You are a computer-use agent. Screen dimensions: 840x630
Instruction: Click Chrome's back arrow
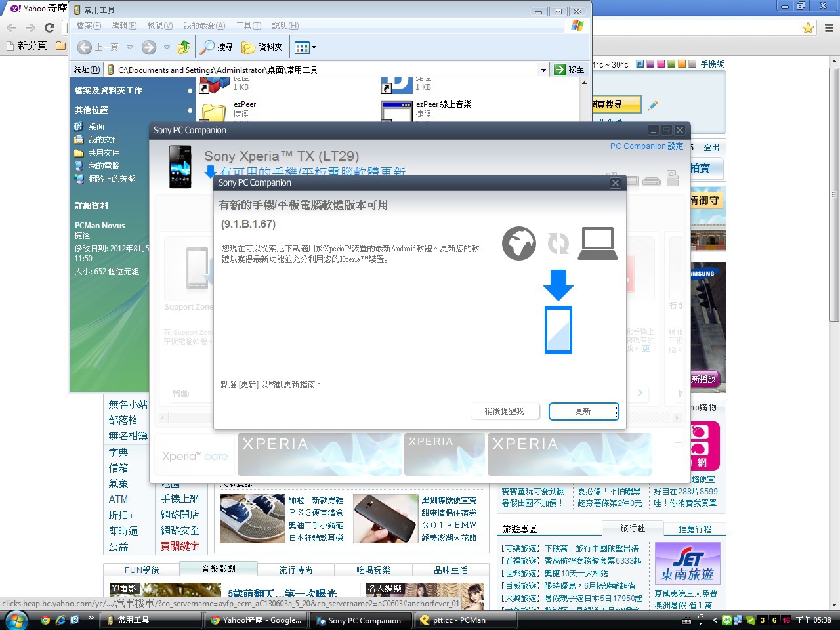tap(11, 28)
